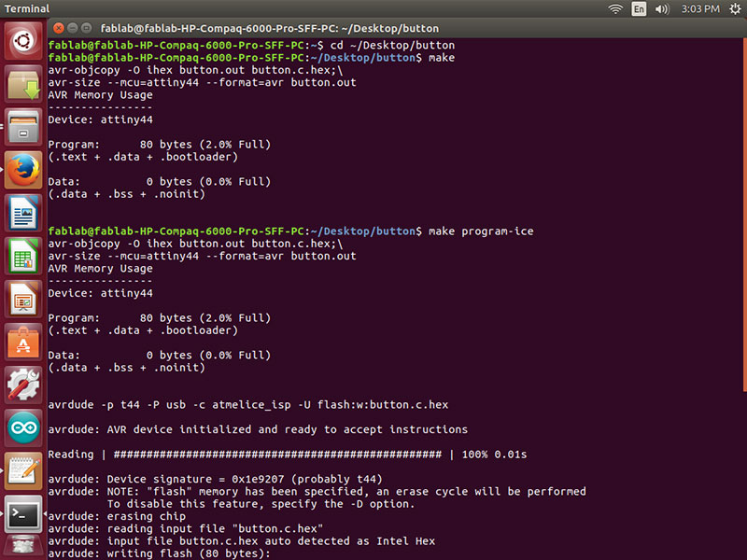Click the Reading progress bar line
This screenshot has height=560, width=747.
[x=288, y=455]
